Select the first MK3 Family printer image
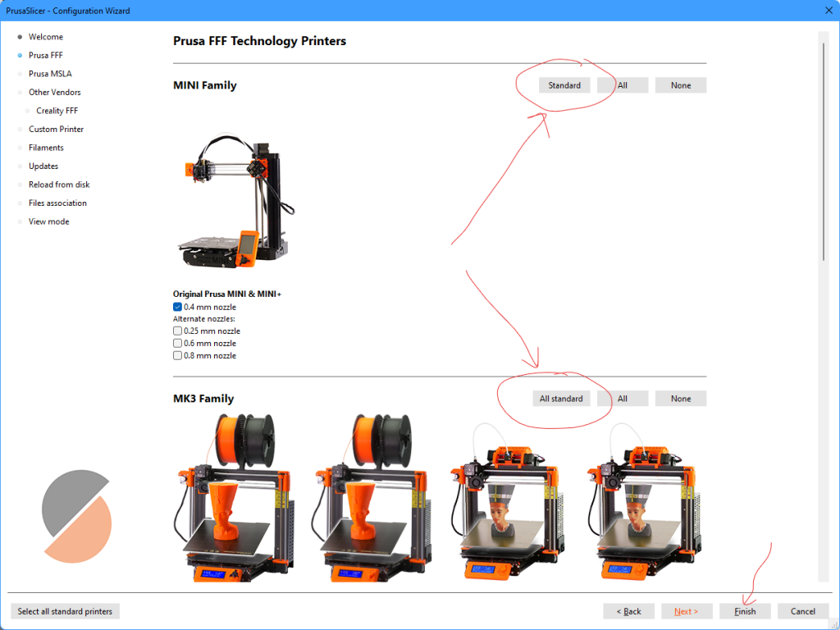Screen dimensions: 840x630 232,496
